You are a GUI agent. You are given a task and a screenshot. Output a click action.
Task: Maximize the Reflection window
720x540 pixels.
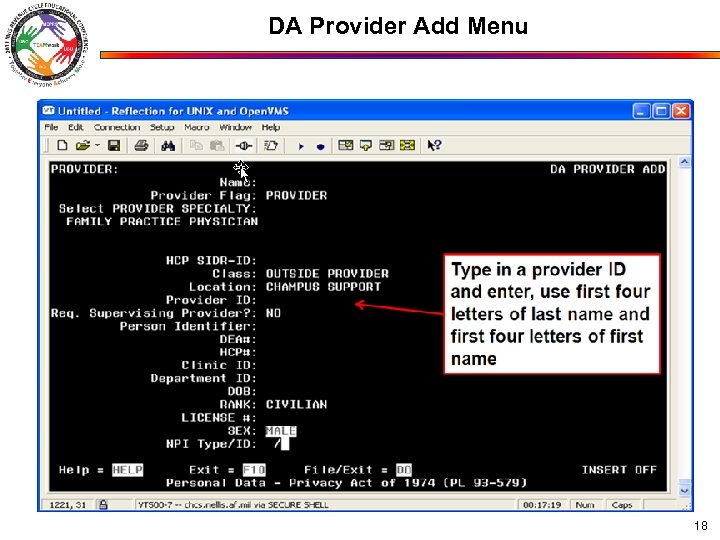[661, 111]
